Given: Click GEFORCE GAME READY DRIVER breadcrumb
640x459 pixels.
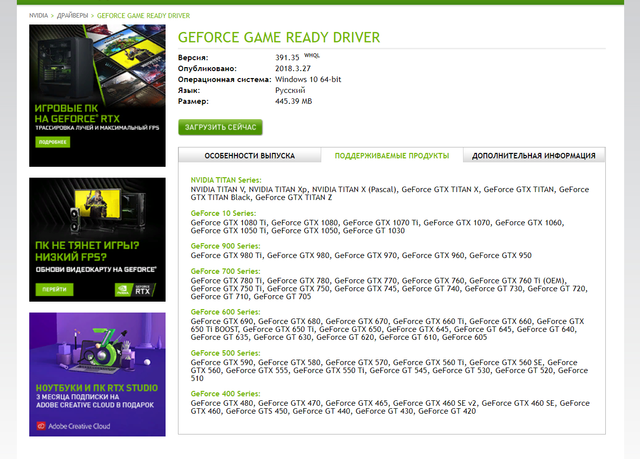Looking at the screenshot, I should (143, 16).
